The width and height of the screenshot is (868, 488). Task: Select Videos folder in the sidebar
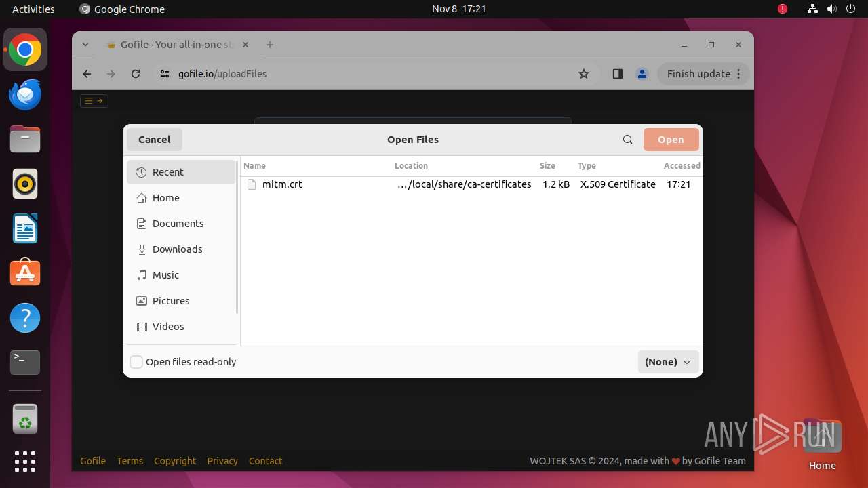click(x=181, y=327)
